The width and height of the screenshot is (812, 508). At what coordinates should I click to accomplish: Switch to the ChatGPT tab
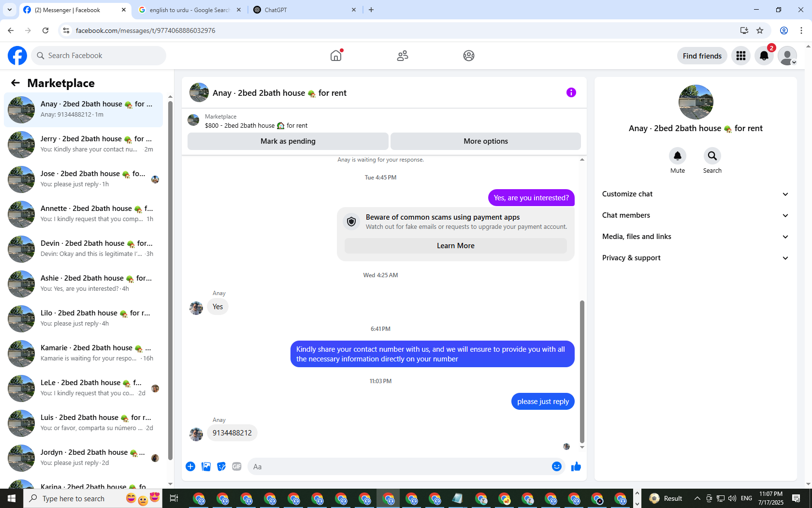click(305, 10)
